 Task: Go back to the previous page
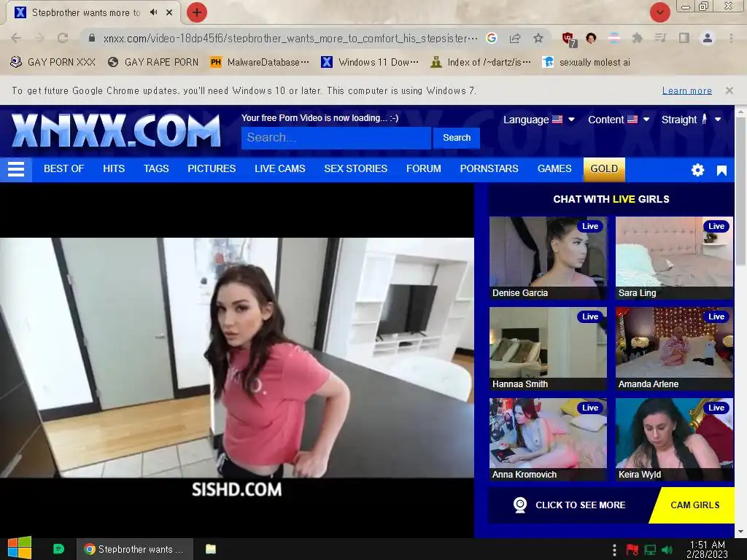16,38
